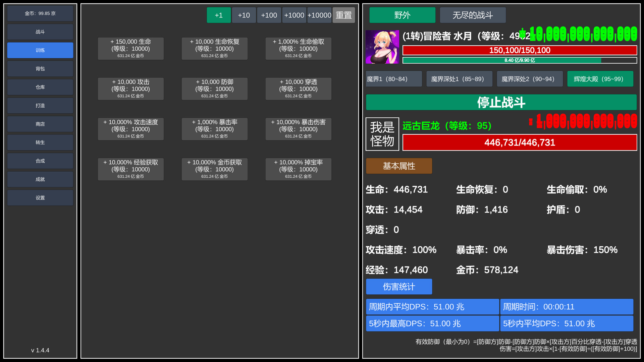Open the 基本属性 attributes section
644x362 pixels.
[399, 166]
